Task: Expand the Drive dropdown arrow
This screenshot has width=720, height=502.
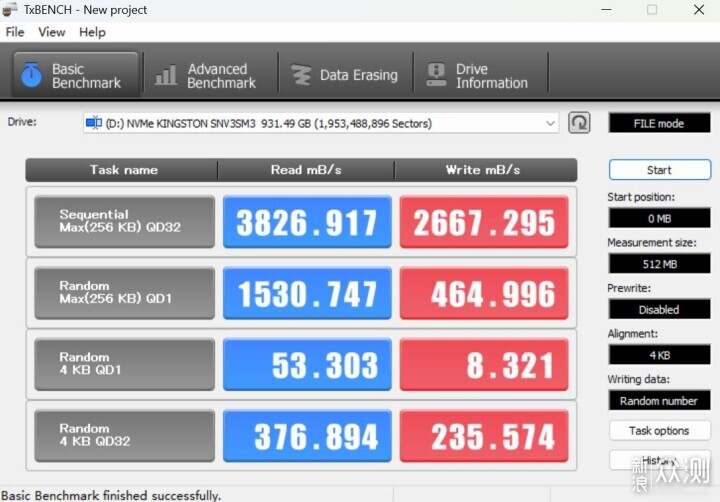Action: click(x=550, y=123)
